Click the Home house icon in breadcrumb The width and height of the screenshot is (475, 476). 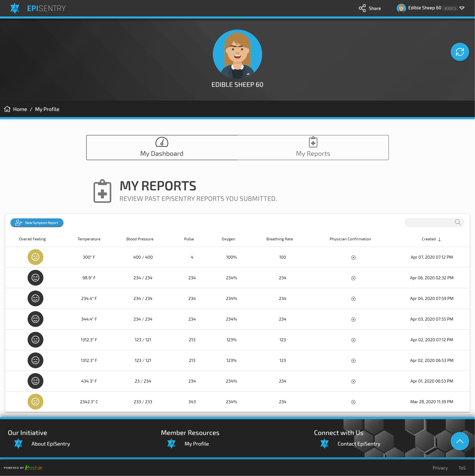pyautogui.click(x=7, y=109)
